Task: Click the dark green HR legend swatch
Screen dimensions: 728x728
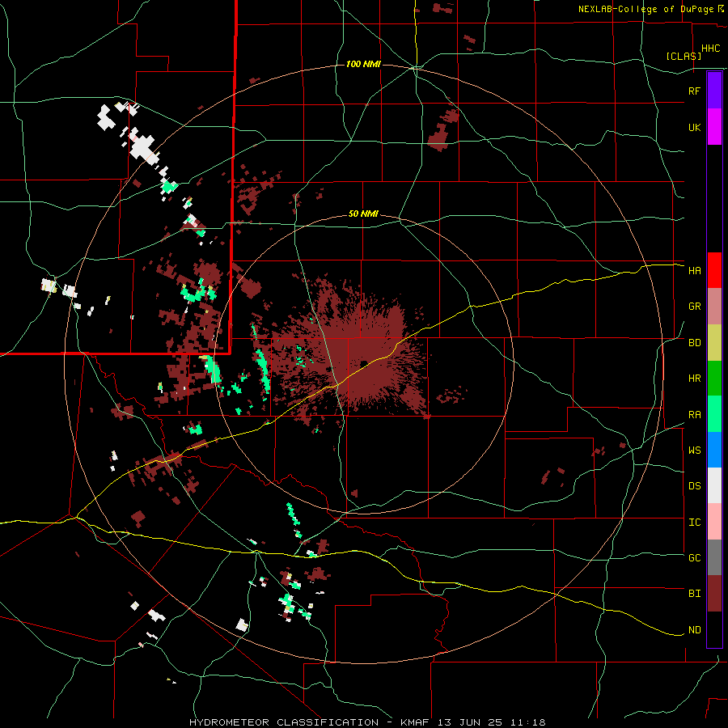Action: [x=714, y=378]
